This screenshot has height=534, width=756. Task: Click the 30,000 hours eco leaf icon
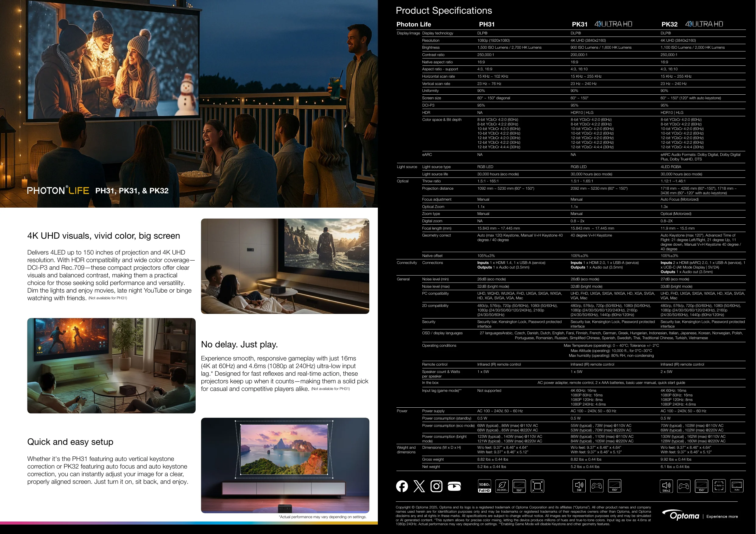click(x=502, y=486)
